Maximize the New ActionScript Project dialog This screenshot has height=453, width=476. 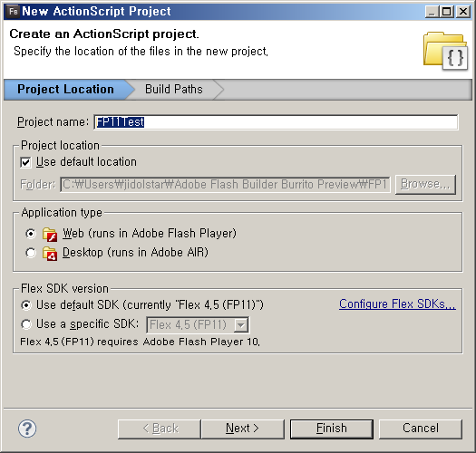447,12
